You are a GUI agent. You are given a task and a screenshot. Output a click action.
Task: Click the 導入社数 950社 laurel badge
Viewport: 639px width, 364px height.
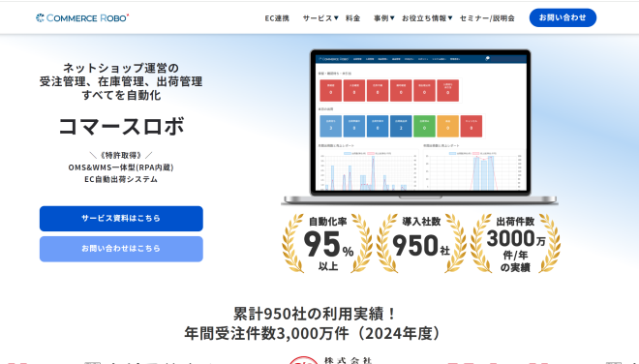tap(421, 243)
